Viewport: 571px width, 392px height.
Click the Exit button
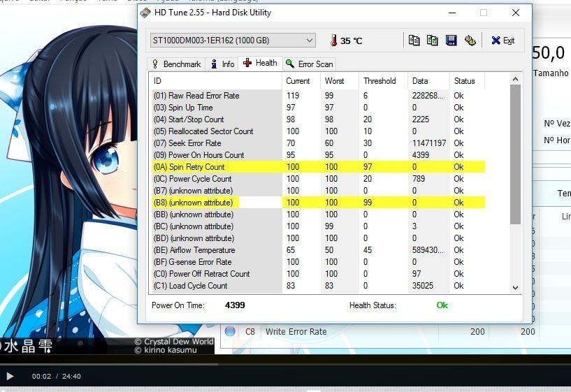coord(503,41)
